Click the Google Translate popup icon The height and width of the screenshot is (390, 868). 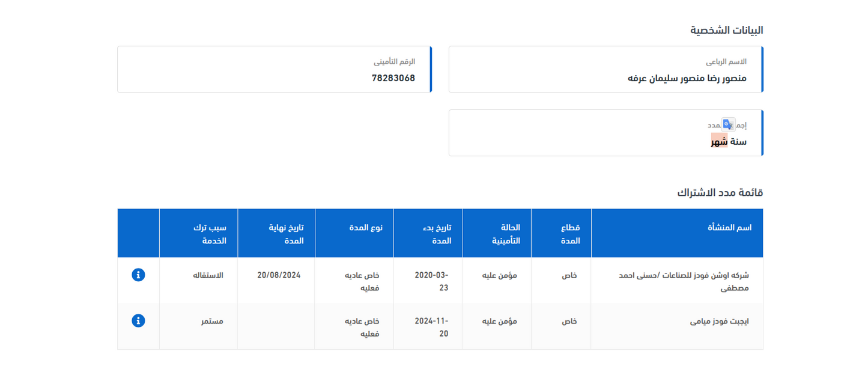point(728,124)
